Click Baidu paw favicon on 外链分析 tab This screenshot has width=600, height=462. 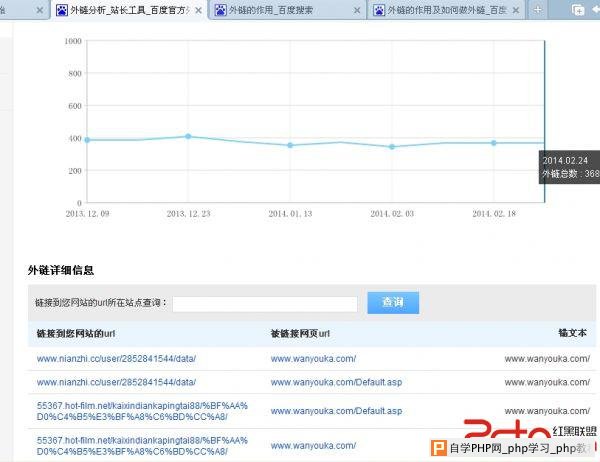(62, 10)
